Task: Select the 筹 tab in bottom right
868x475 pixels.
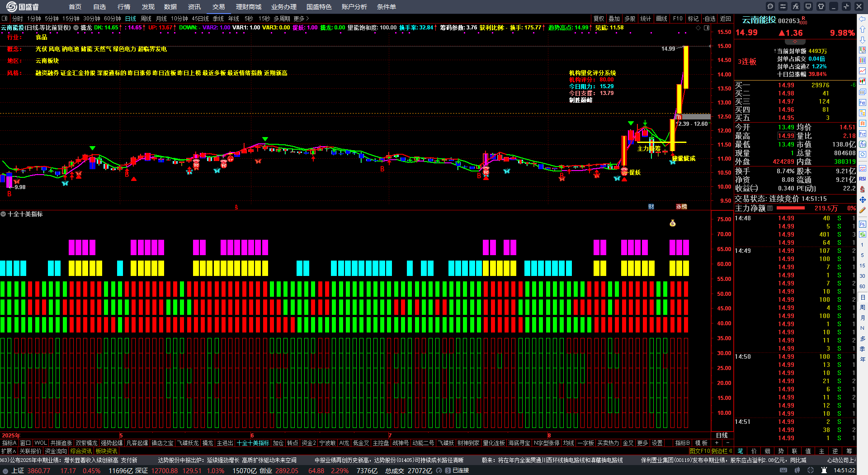Action: pyautogui.click(x=849, y=451)
